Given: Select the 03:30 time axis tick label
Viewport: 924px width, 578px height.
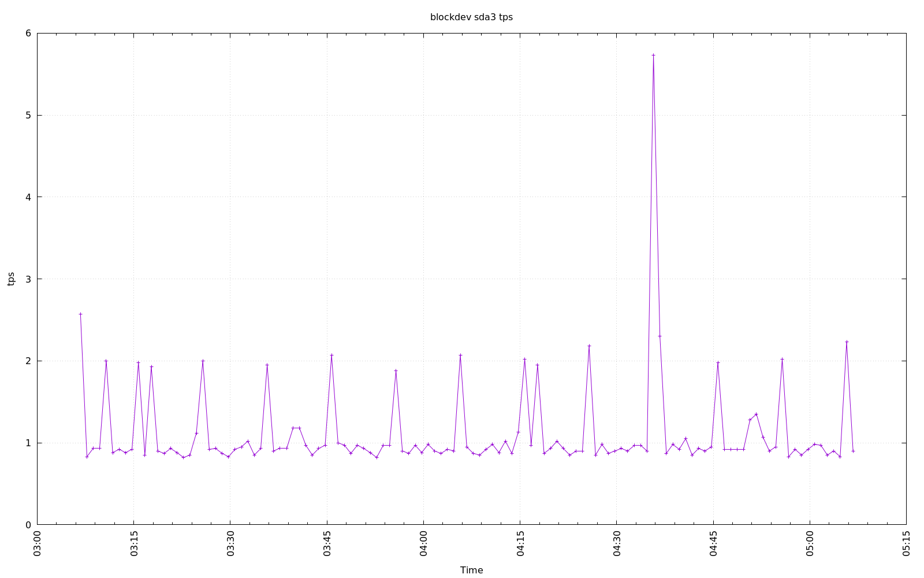Looking at the screenshot, I should (x=230, y=544).
